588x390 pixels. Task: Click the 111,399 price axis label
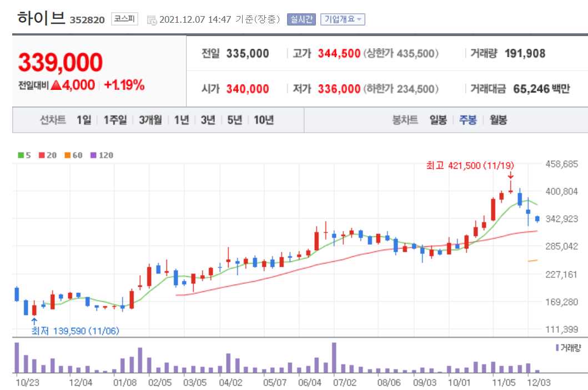click(x=562, y=330)
